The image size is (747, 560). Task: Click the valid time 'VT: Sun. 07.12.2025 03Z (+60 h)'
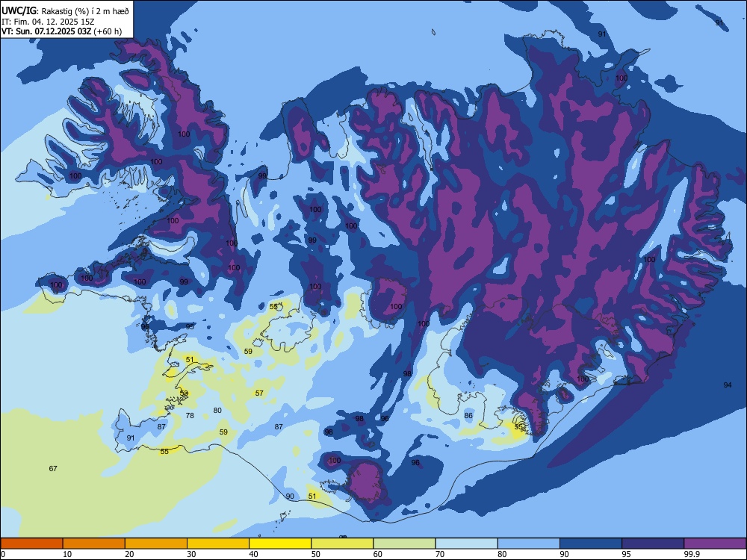tap(61, 31)
